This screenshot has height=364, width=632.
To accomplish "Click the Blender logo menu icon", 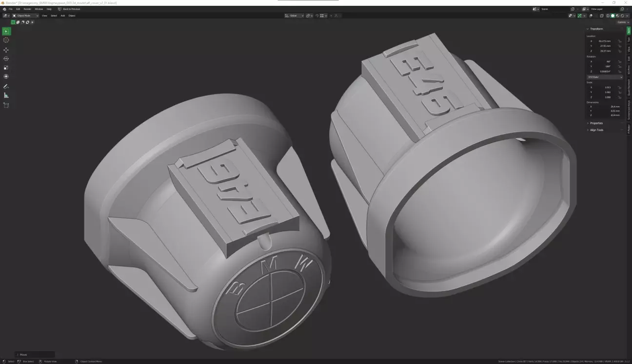I will 4,9.
